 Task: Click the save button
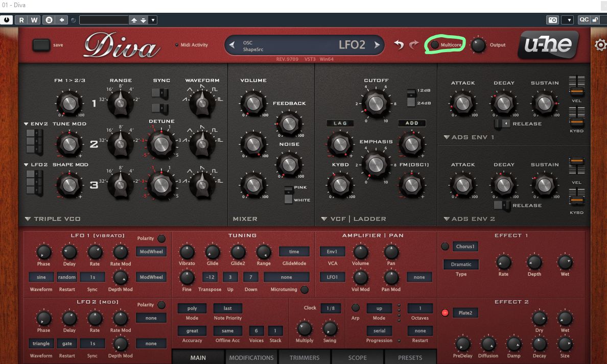[x=41, y=45]
